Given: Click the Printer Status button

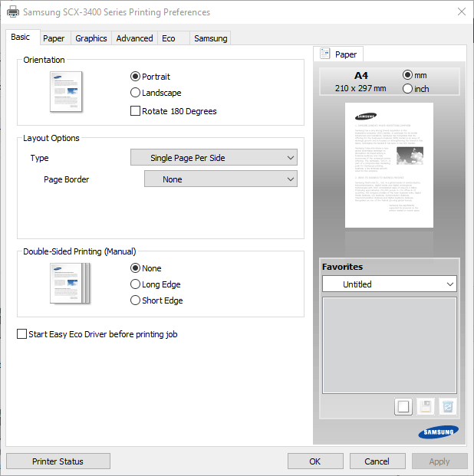Looking at the screenshot, I should [58, 461].
